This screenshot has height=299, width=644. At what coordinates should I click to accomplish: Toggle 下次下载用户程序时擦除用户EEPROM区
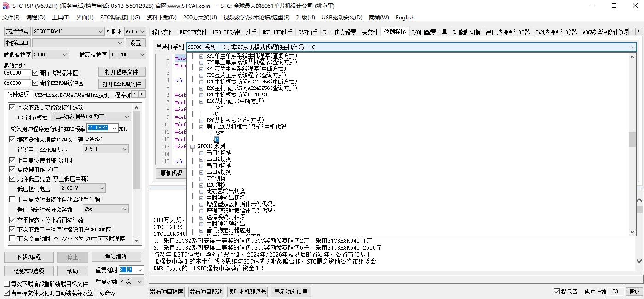coord(12,229)
